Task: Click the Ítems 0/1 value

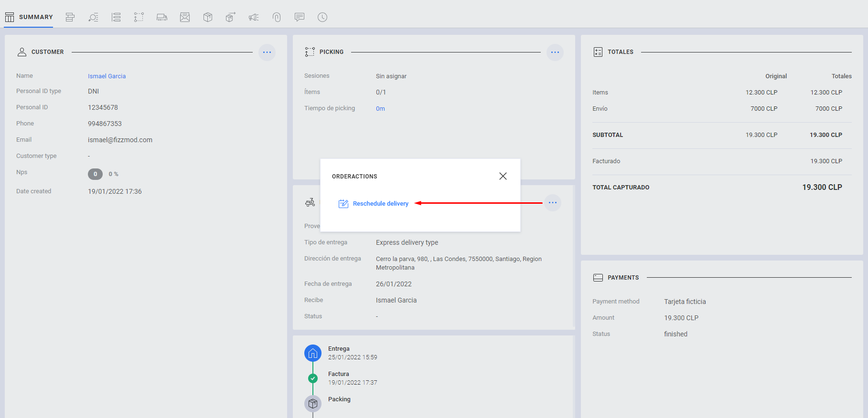Action: 381,92
